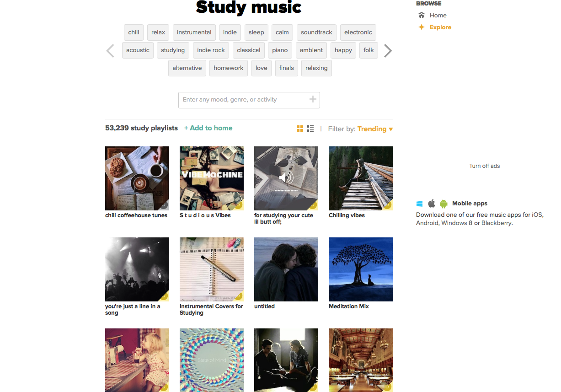Toggle the 'instrumental' tag
561x392 pixels.
[x=194, y=32]
